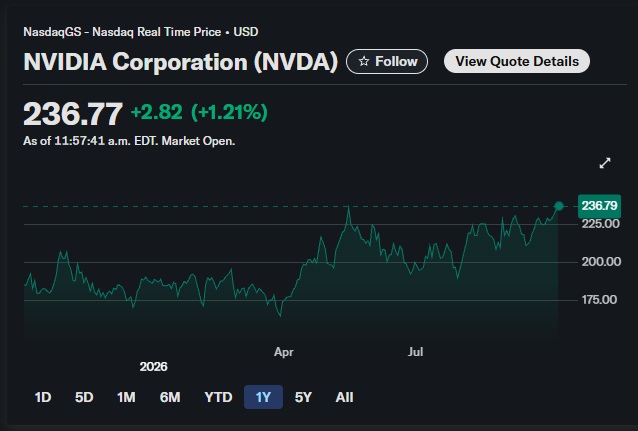Viewport: 638px width, 431px height.
Task: Click the NVIDIA Corporation (NVDA) title
Action: 181,62
